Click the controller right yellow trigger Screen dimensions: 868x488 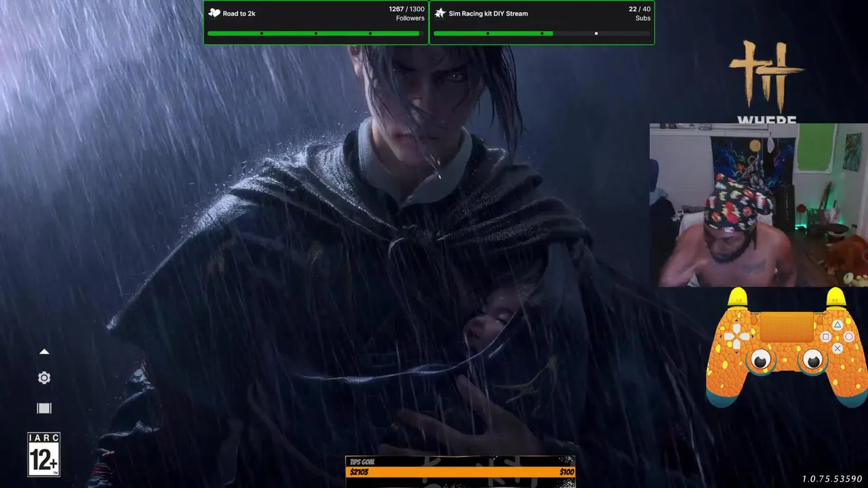click(836, 298)
